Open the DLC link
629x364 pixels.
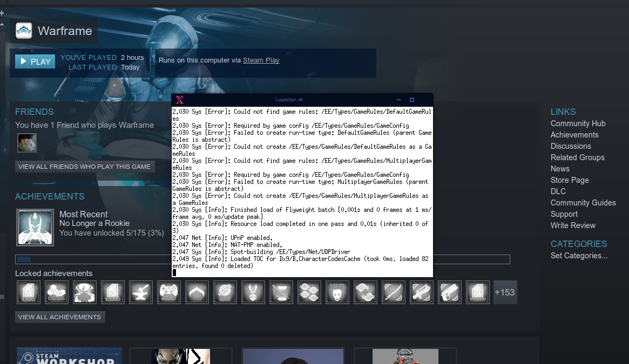tap(558, 191)
